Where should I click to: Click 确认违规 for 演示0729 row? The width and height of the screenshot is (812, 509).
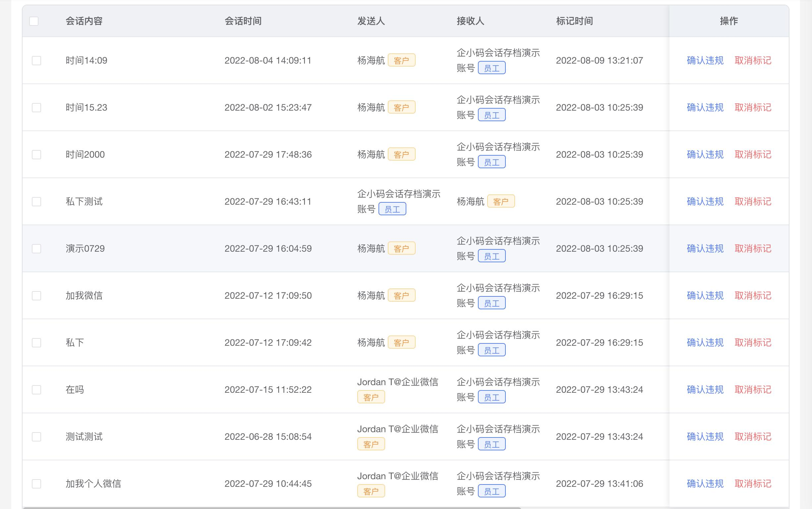[705, 248]
